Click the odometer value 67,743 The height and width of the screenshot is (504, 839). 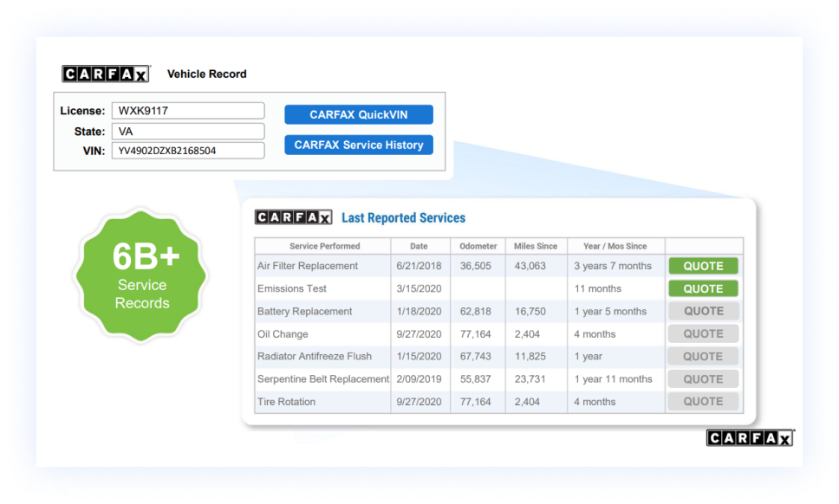(x=476, y=357)
